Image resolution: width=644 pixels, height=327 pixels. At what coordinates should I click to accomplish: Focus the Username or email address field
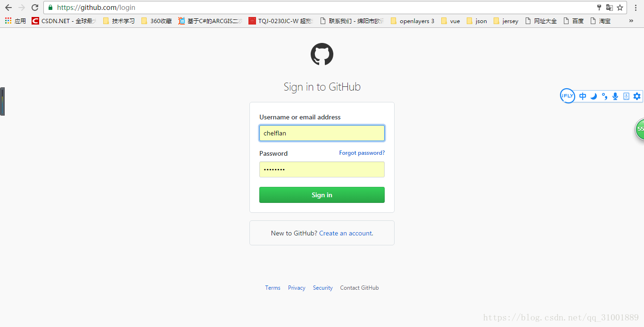(x=322, y=133)
